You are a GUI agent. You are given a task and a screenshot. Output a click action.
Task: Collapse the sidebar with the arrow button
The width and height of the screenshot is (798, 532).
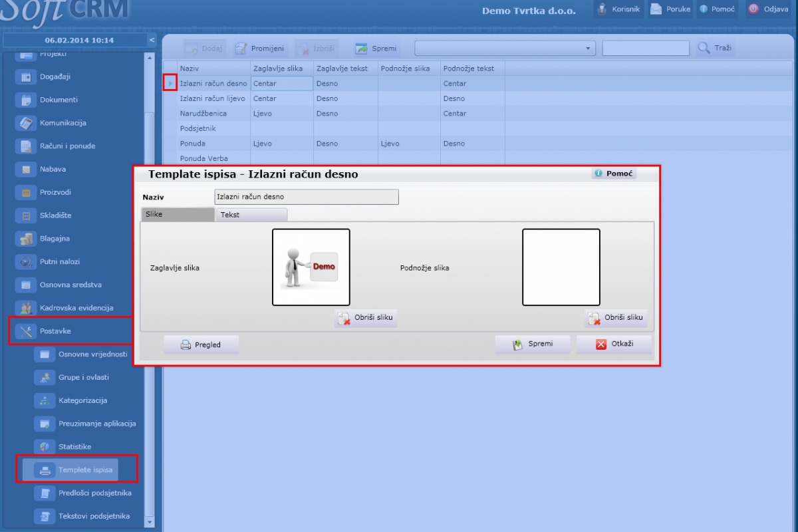point(152,41)
